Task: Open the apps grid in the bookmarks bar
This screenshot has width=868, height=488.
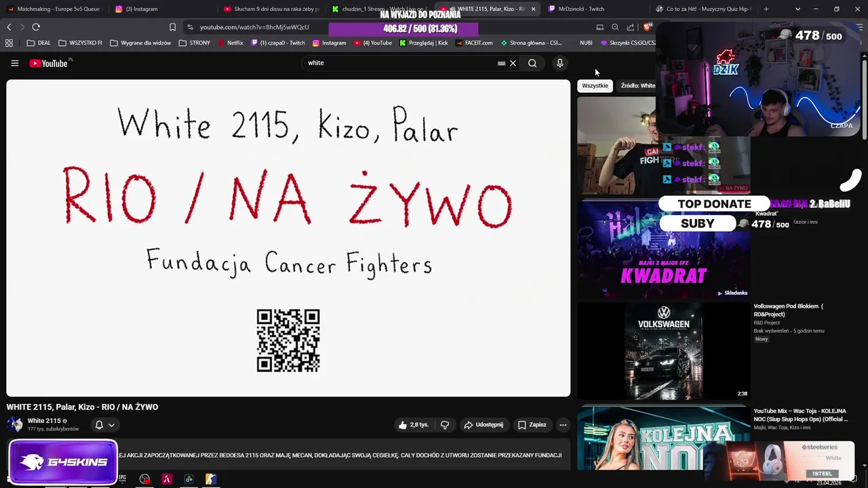Action: (9, 43)
